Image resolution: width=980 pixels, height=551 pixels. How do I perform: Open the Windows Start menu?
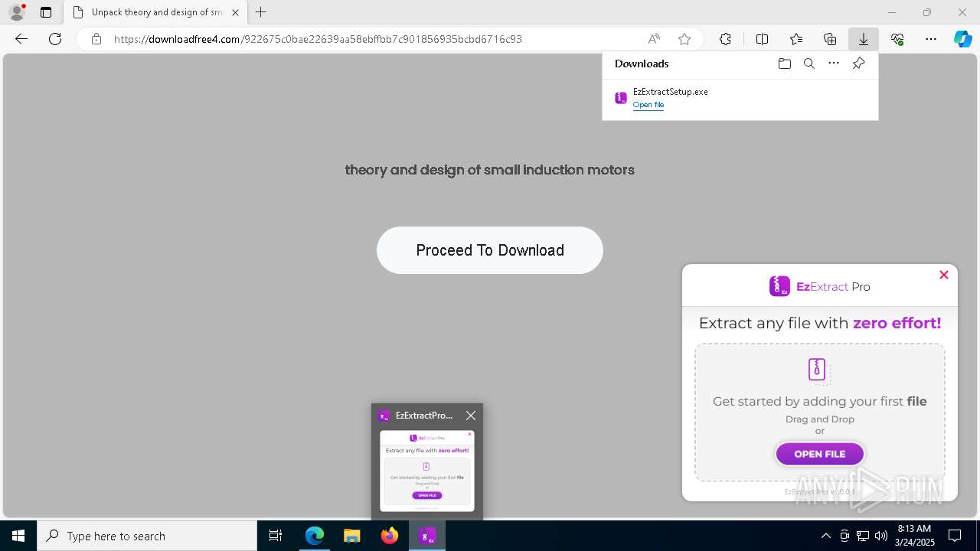pos(18,536)
